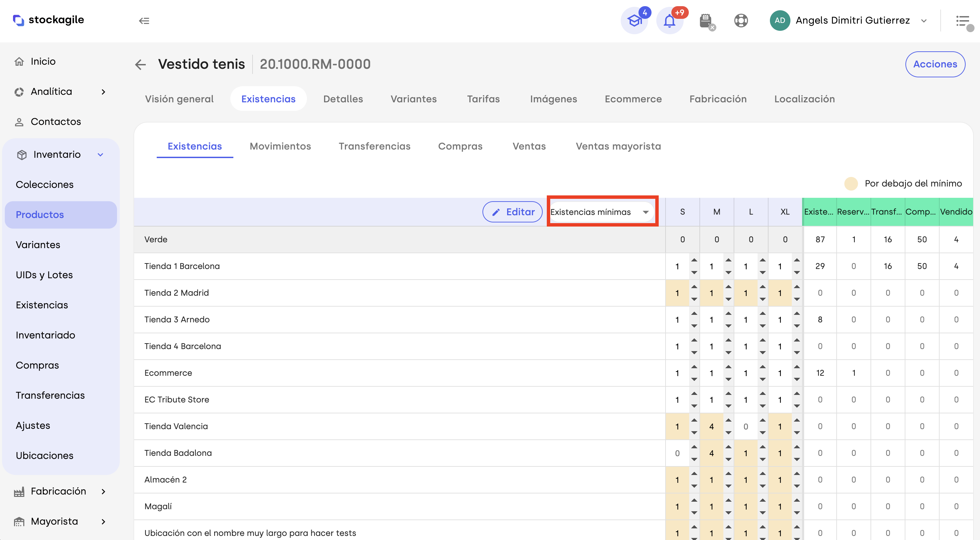Increase XL minimum for Ecommerce row
This screenshot has height=540, width=980.
point(797,367)
